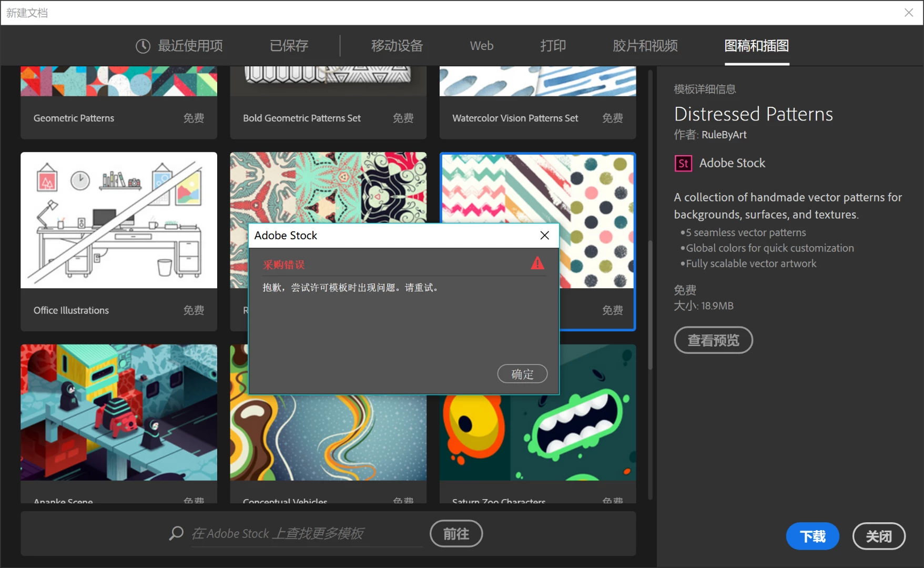This screenshot has height=568, width=924.
Task: Click the 采购错误 error heading
Action: tap(284, 265)
